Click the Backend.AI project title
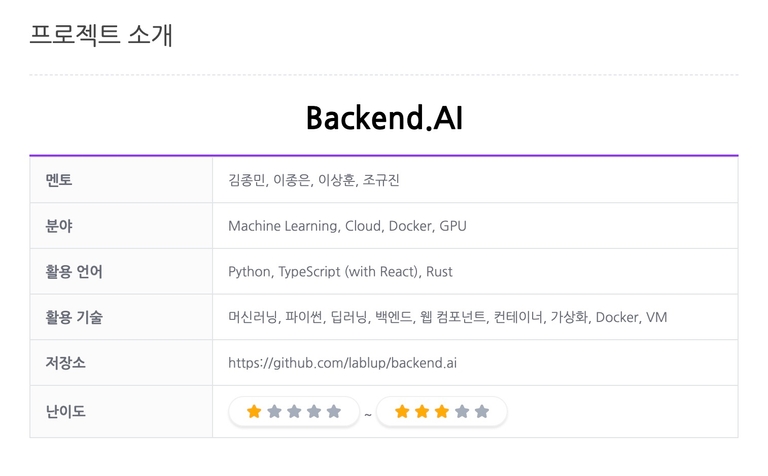This screenshot has width=768, height=476. [384, 118]
